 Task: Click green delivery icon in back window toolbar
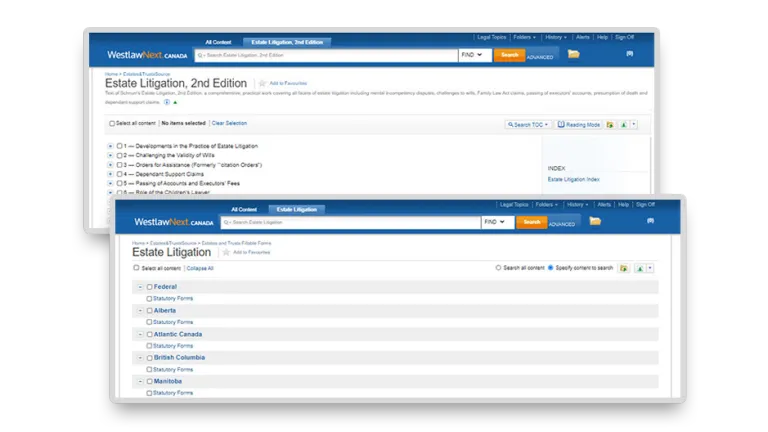tap(624, 125)
